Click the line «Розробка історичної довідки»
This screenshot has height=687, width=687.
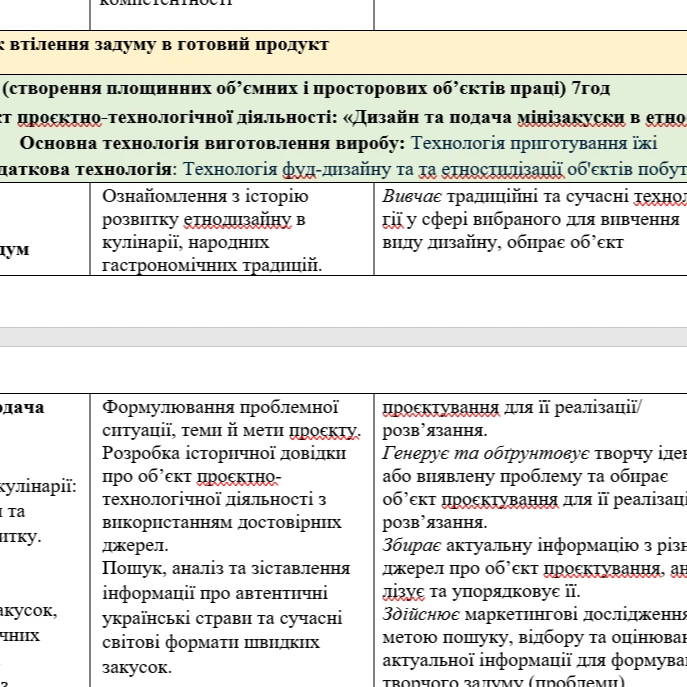tap(224, 453)
